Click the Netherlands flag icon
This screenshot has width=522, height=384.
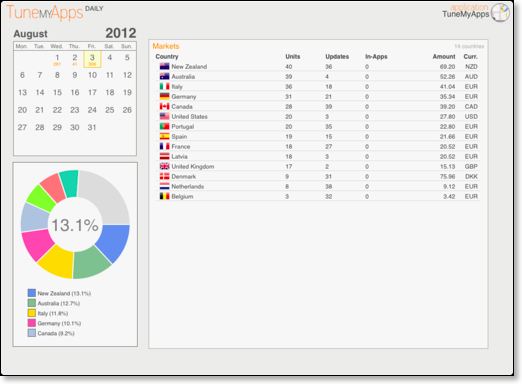pyautogui.click(x=164, y=186)
